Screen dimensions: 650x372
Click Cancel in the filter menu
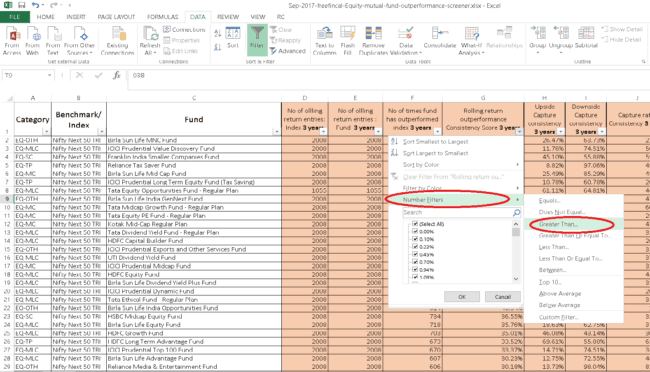(502, 297)
